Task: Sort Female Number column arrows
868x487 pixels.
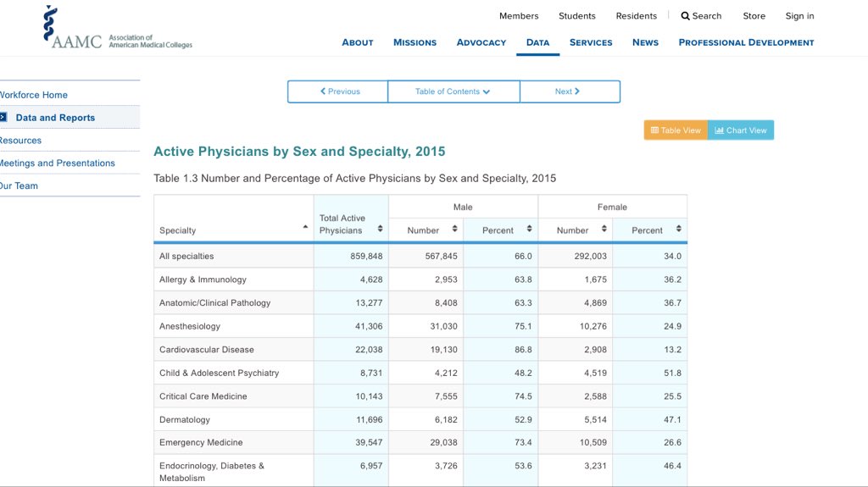Action: click(604, 229)
